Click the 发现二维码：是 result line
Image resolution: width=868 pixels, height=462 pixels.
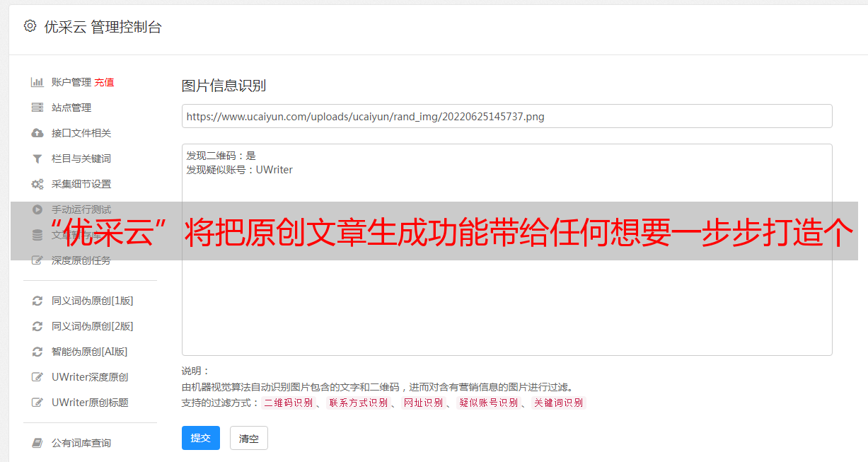pos(221,156)
